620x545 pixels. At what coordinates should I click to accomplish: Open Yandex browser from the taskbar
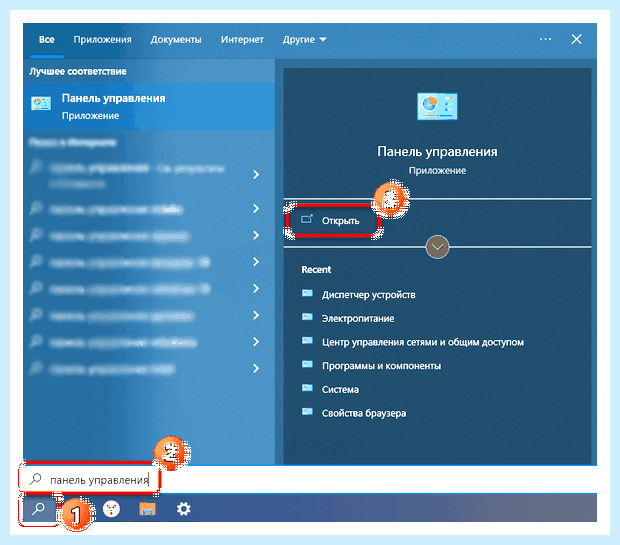click(111, 509)
